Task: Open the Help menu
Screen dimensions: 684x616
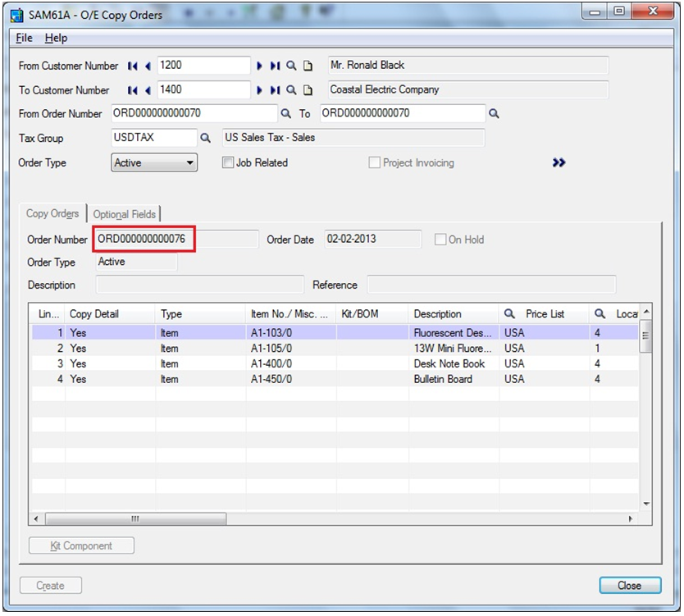Action: (56, 38)
